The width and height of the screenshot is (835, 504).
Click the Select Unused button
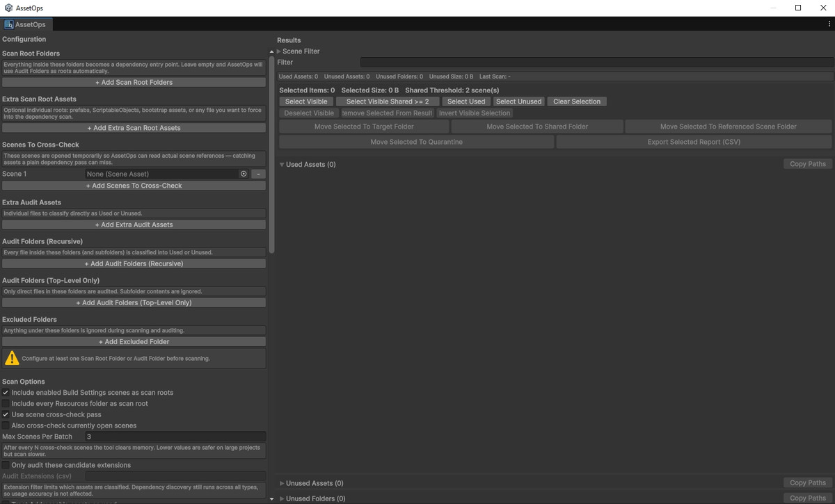(518, 101)
